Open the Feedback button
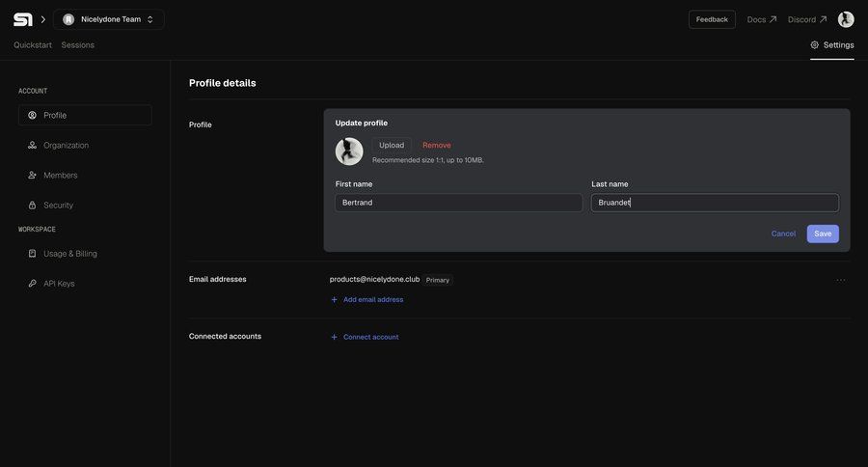Image resolution: width=868 pixels, height=467 pixels. tap(712, 19)
